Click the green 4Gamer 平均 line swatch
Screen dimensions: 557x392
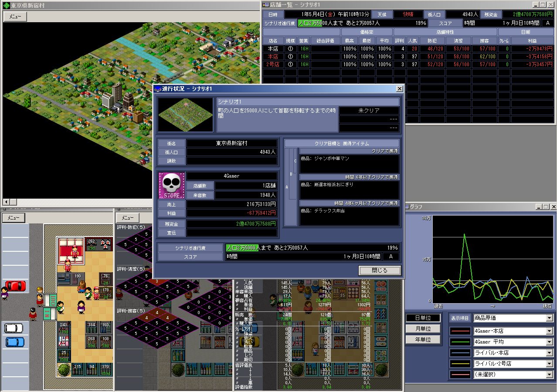tap(460, 342)
